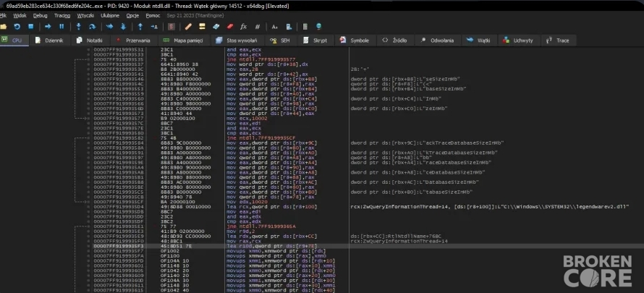Screen dimensions: 644x293
Task: Switch to the Mapa pamięci tab
Action: click(x=183, y=41)
